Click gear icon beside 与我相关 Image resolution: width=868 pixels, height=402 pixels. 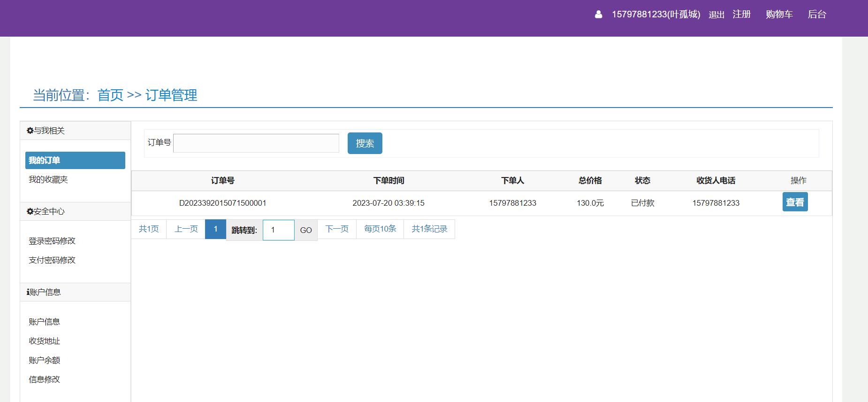tap(30, 131)
